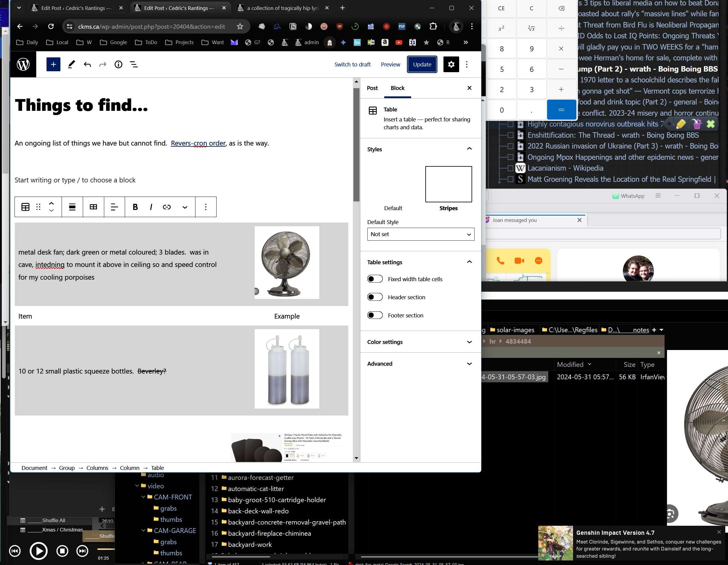Turn on the Header section toggle
Screen dimensions: 728x565
(x=375, y=297)
